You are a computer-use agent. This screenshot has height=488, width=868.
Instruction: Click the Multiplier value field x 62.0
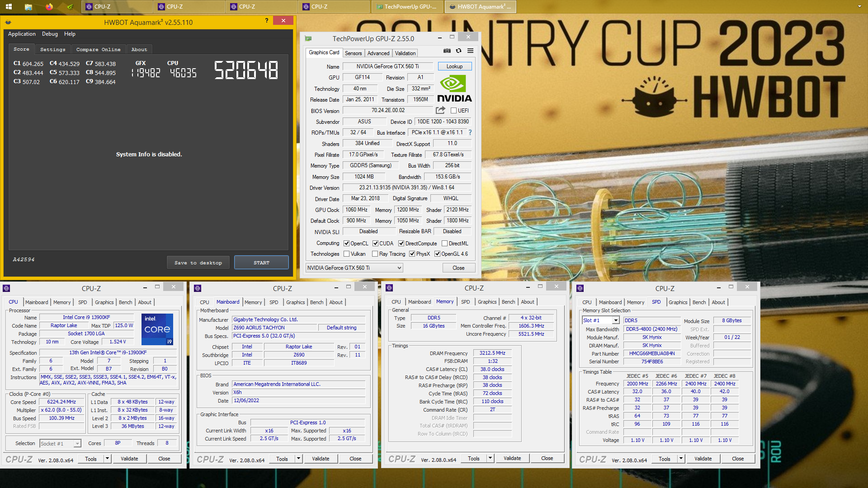coord(61,410)
